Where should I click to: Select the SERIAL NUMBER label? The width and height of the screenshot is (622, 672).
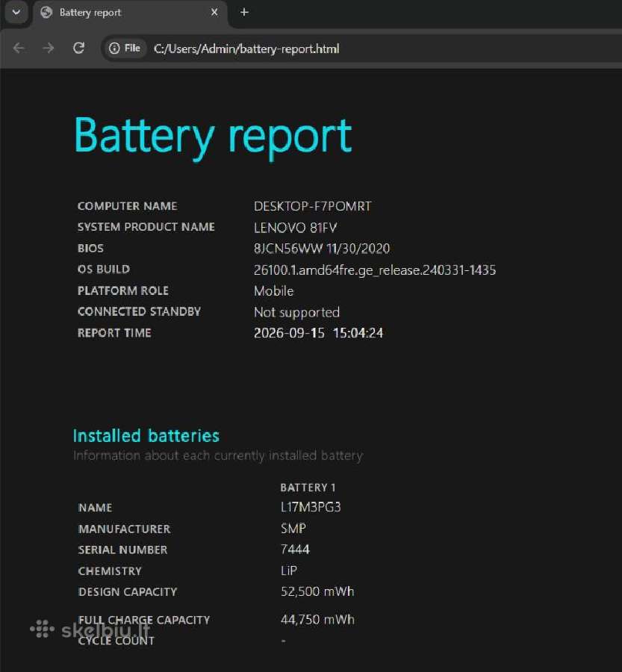(x=122, y=550)
